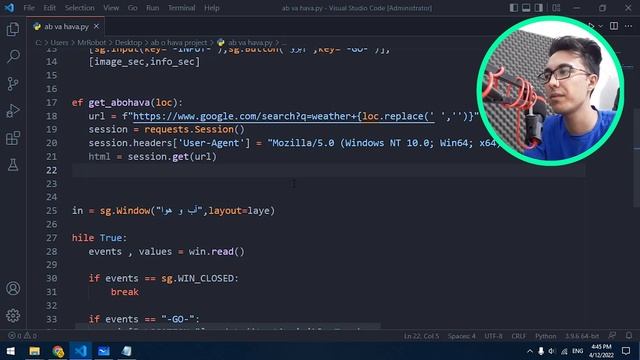Open File Explorer from taskbar
The height and width of the screenshot is (360, 640).
click(x=34, y=351)
